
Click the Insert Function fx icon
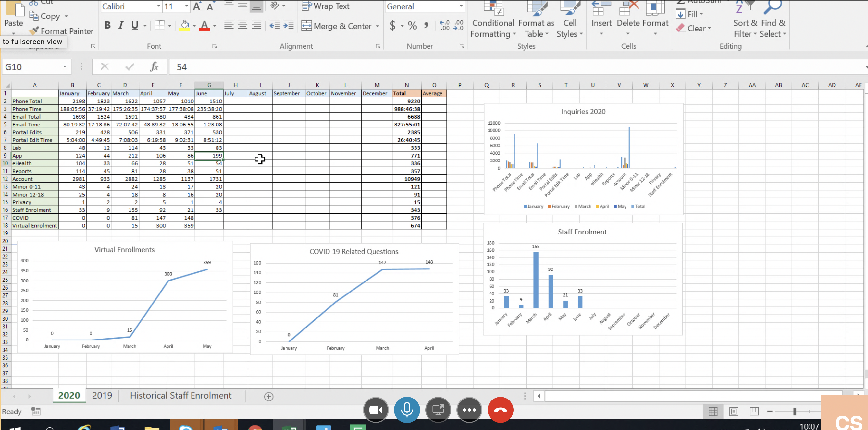(154, 67)
